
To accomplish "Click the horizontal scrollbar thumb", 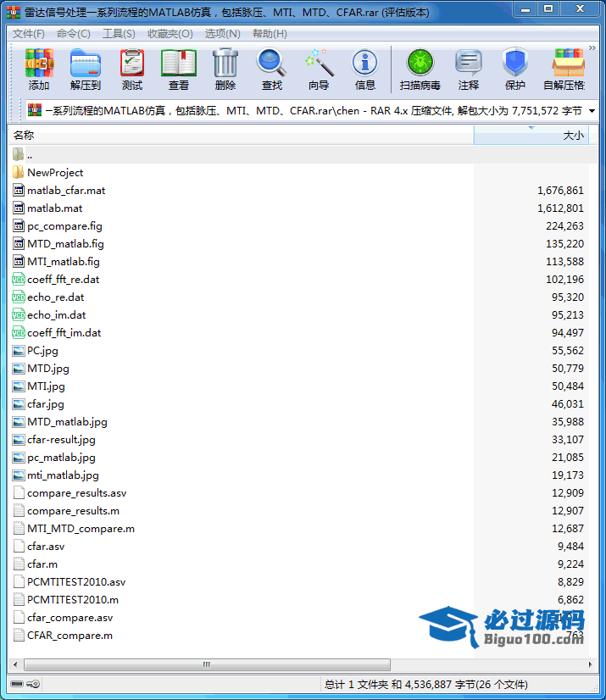I will coord(207,664).
